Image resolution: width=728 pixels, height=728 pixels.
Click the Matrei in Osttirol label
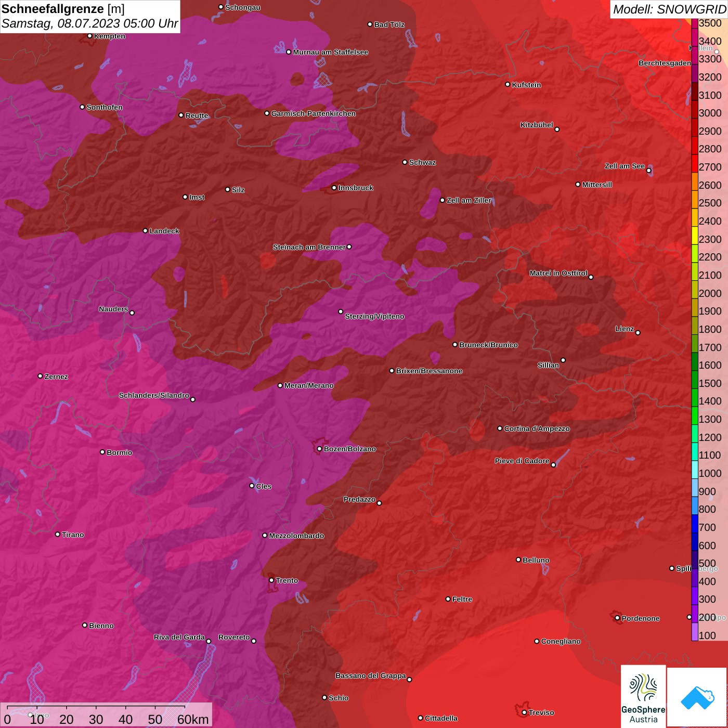pos(558,273)
